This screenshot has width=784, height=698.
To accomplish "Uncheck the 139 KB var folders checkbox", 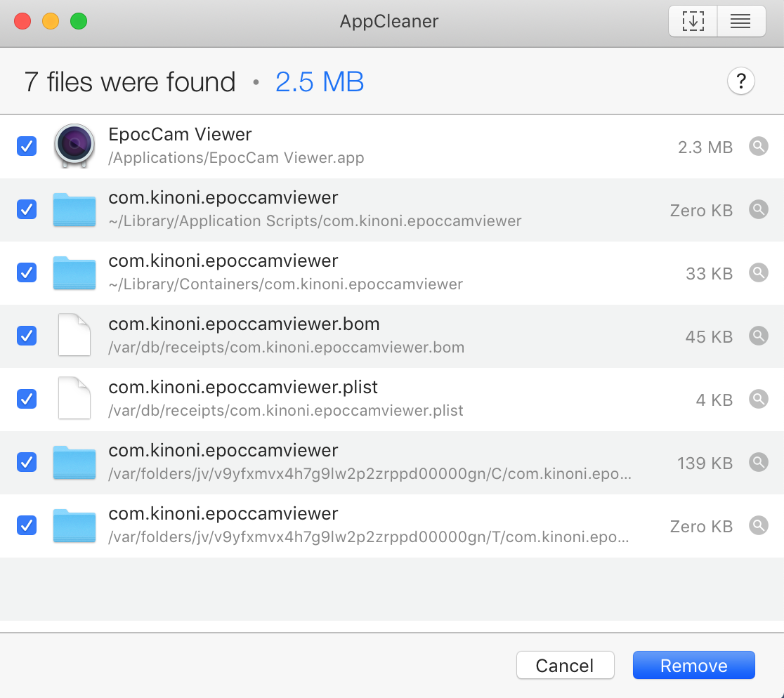I will (27, 462).
